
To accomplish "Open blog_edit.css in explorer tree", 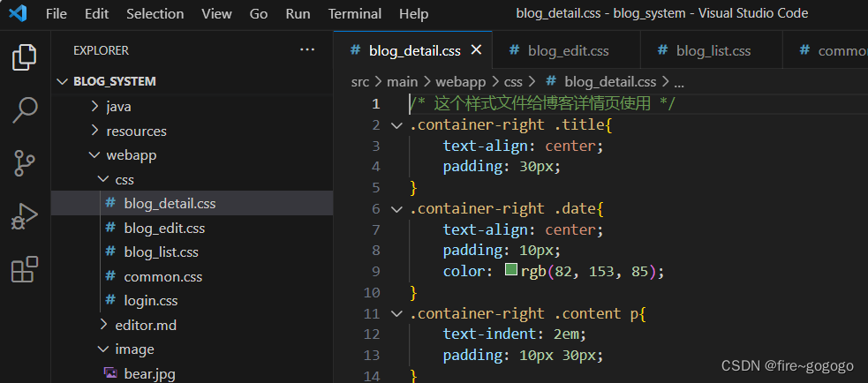I will point(164,228).
